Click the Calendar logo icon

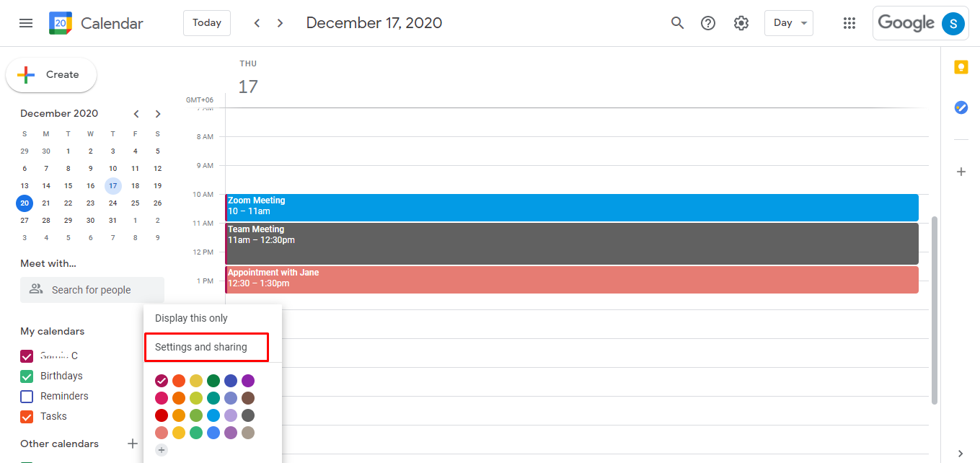point(59,22)
